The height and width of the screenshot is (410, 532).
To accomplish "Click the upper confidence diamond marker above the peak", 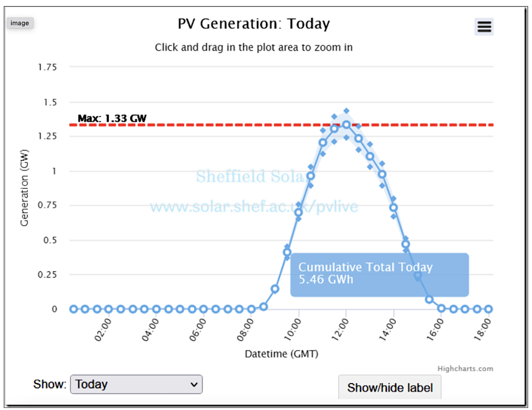I will 346,111.
